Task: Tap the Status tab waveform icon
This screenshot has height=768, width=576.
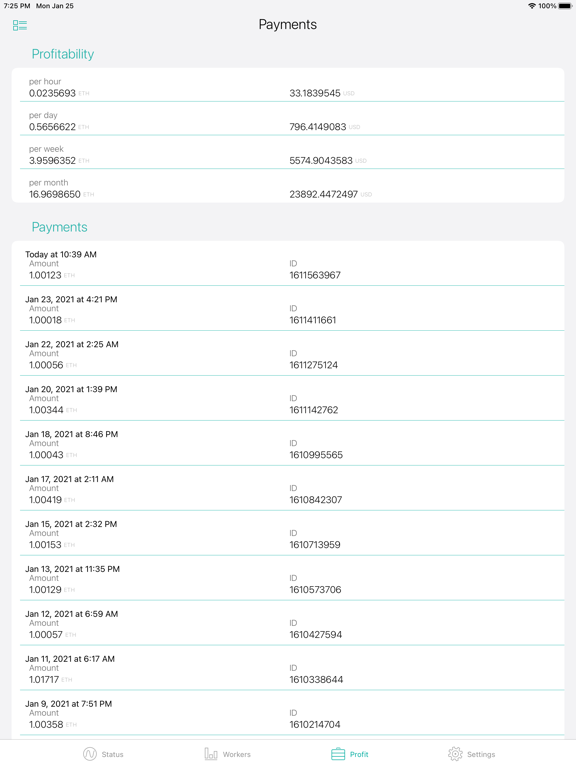Action: coord(90,754)
